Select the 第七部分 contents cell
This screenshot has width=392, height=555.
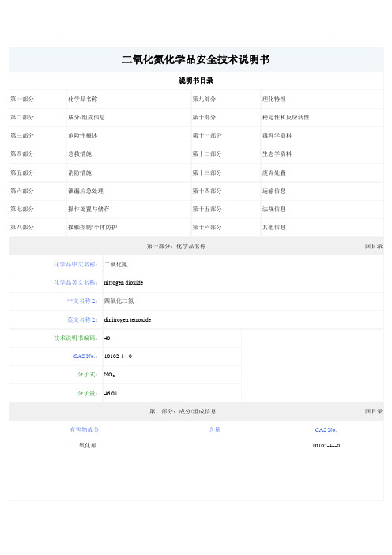pos(22,209)
